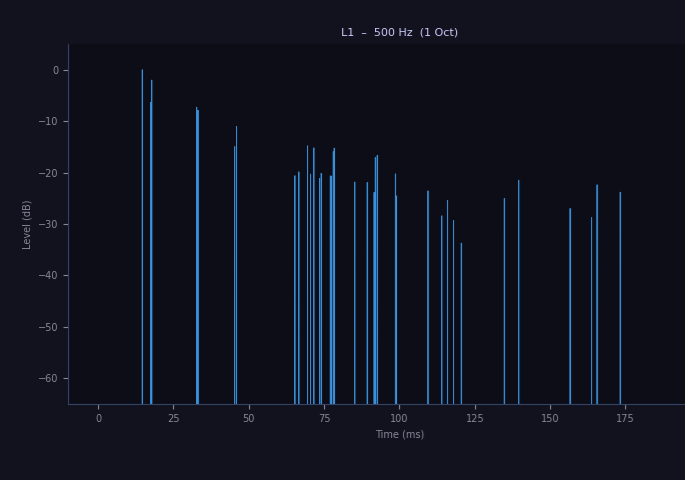Viewport: 685px width, 480px height.
Task: Click the tallest spike reaching 0 dB
Action: pos(142,237)
